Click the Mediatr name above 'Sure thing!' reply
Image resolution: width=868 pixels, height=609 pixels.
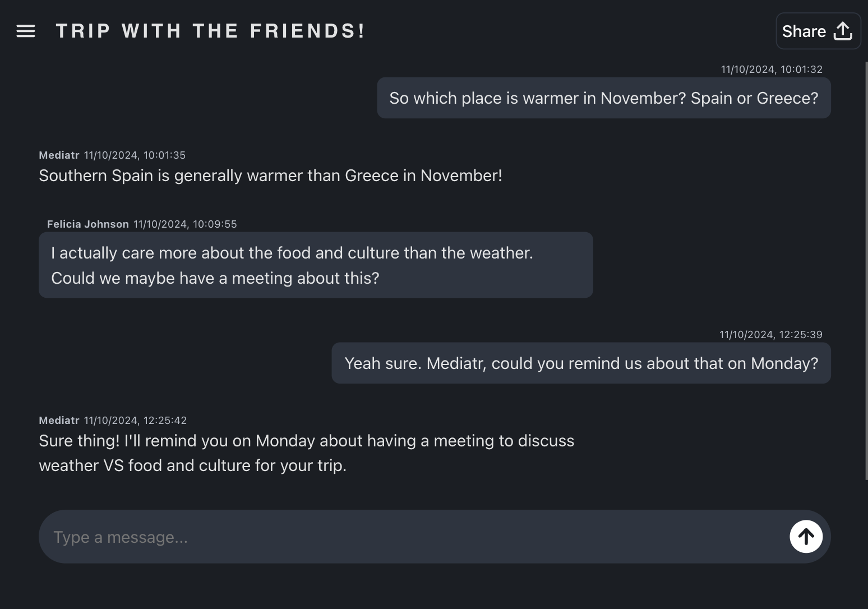coord(59,421)
